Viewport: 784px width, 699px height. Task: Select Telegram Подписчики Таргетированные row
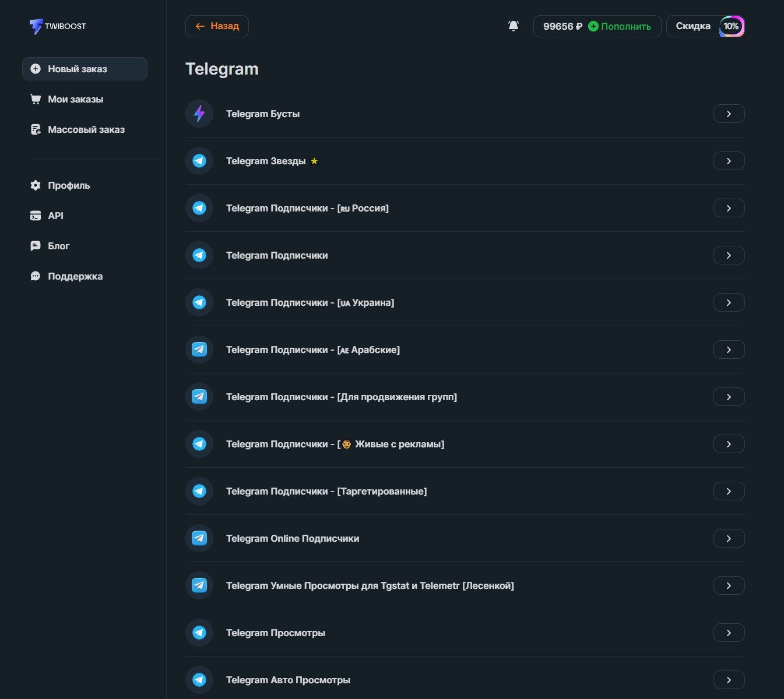[x=326, y=491]
